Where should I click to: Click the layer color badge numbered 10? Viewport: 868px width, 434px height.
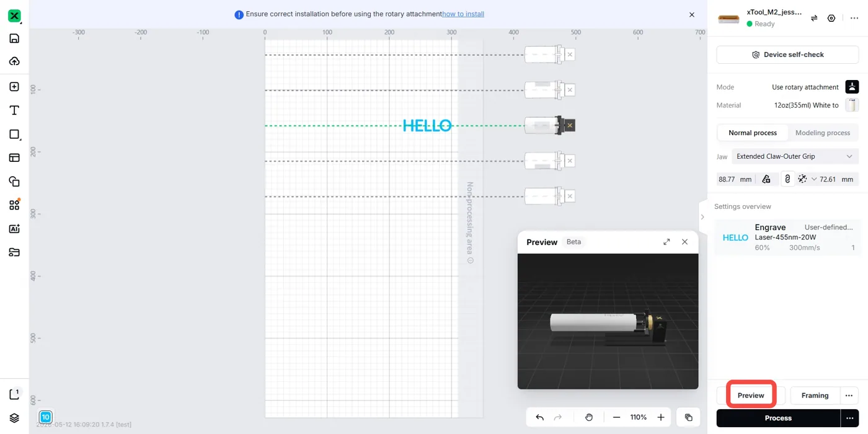tap(45, 417)
